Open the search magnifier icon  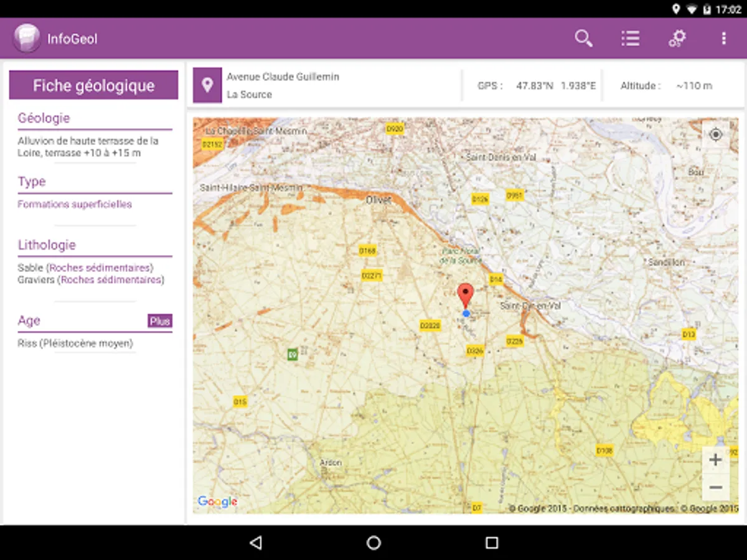(x=583, y=39)
